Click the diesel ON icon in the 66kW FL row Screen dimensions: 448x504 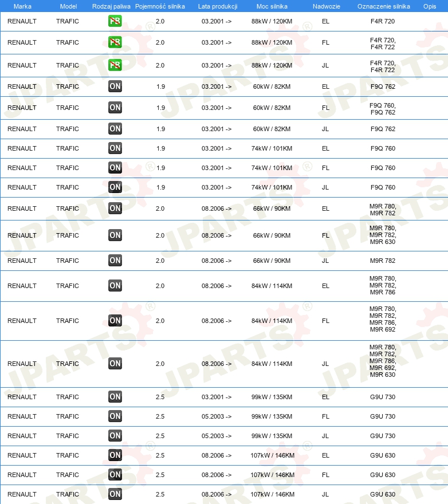115,235
